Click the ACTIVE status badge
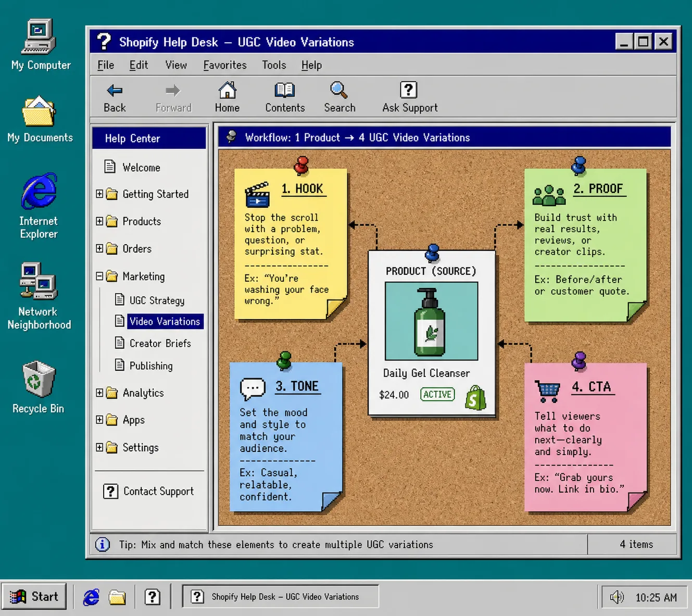Image resolution: width=692 pixels, height=616 pixels. point(437,394)
